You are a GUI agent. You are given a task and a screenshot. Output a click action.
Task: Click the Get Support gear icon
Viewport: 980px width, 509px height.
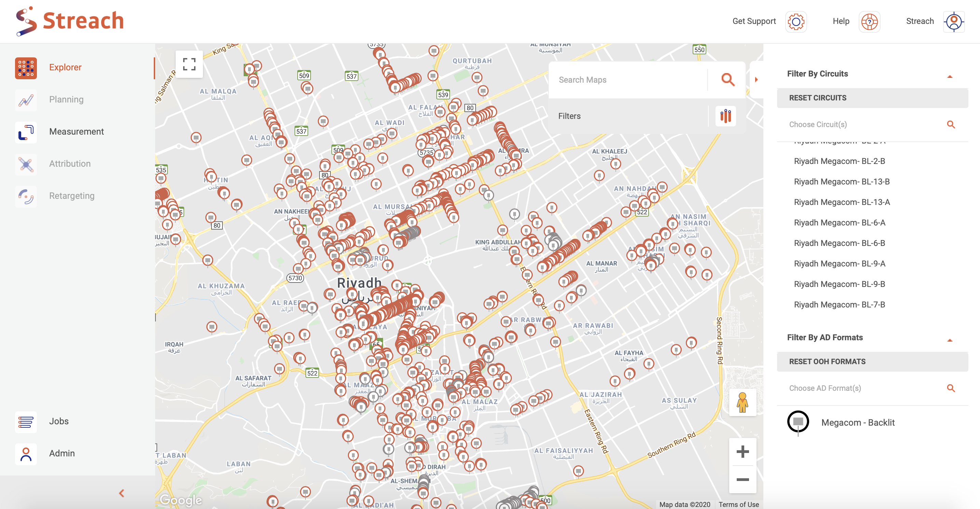coord(795,22)
